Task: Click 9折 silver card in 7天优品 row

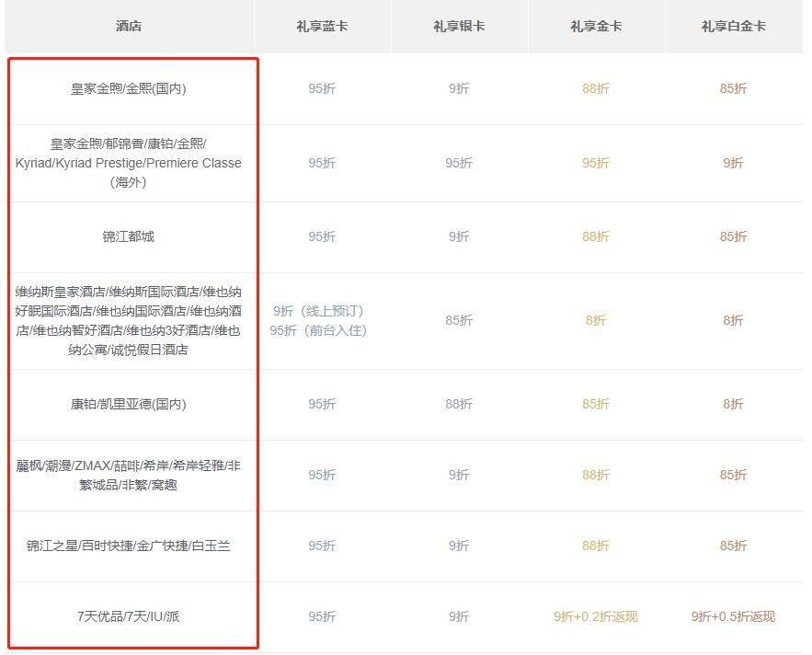Action: (x=459, y=616)
